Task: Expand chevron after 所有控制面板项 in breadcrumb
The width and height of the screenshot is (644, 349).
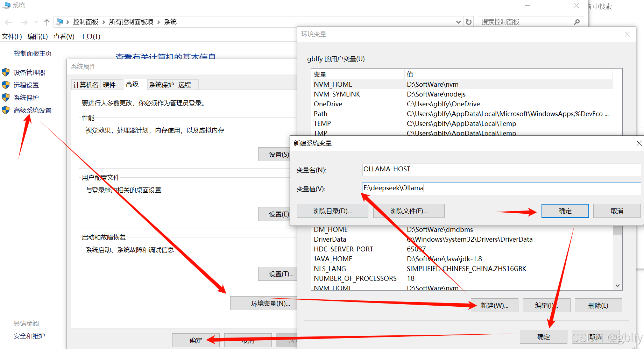Action: click(x=158, y=22)
